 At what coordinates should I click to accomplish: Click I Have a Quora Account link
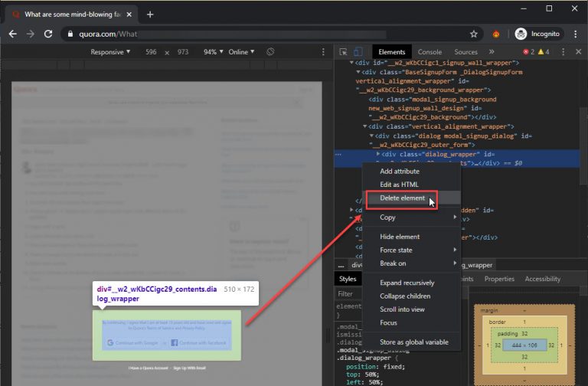[148, 368]
